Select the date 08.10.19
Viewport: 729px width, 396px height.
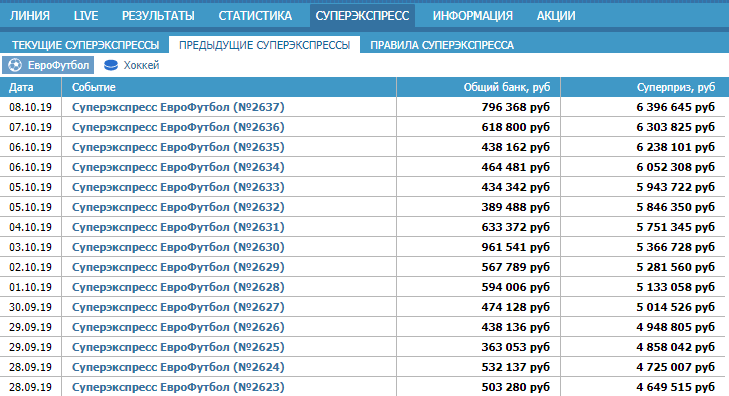click(x=30, y=107)
